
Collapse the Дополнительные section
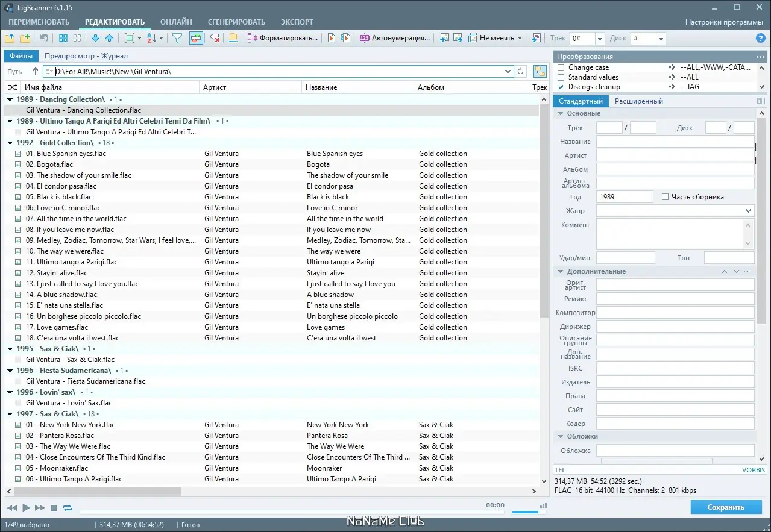coord(560,271)
